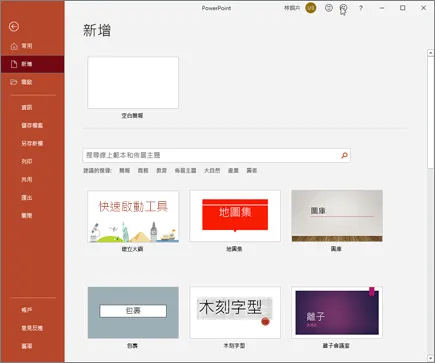Select 新增 (New) in the sidebar

[x=32, y=64]
